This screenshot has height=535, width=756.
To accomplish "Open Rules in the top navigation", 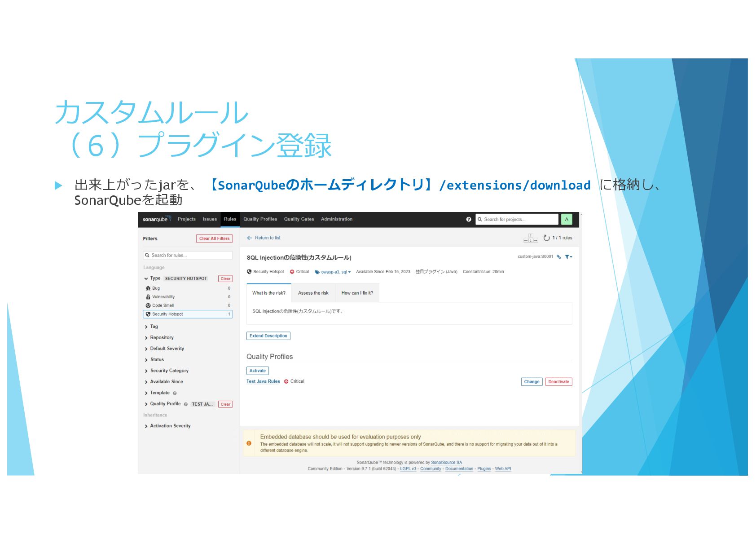I will 230,219.
